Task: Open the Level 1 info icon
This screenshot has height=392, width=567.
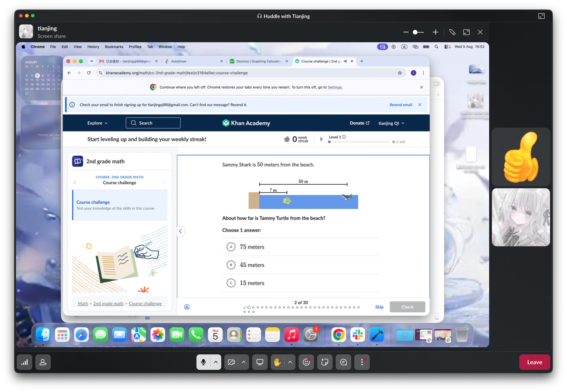Action: [x=344, y=137]
